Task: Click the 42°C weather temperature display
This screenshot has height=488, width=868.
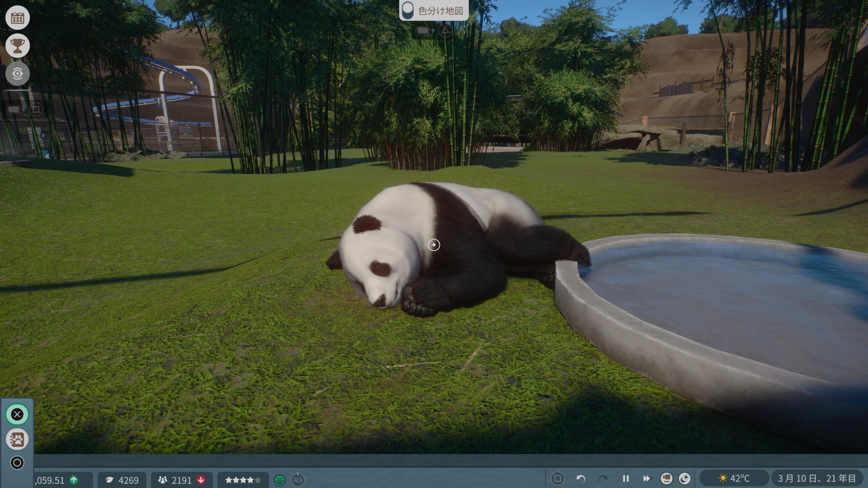Action: point(734,479)
